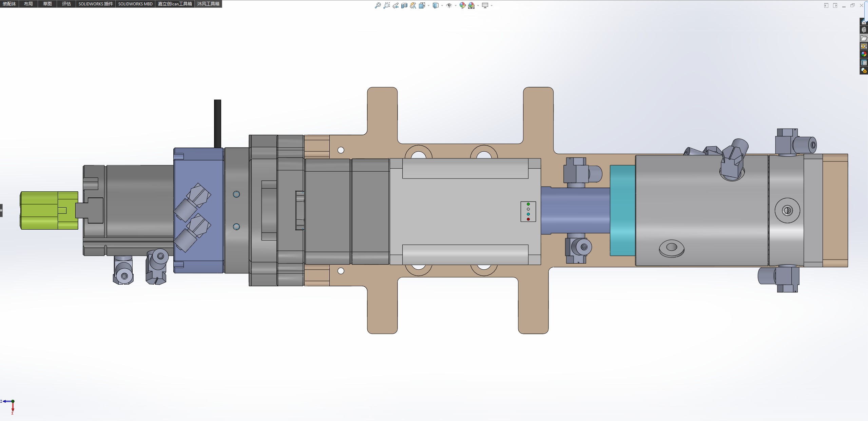868x421 pixels.
Task: Open the Dynamic Annotation Views icon
Action: [413, 5]
